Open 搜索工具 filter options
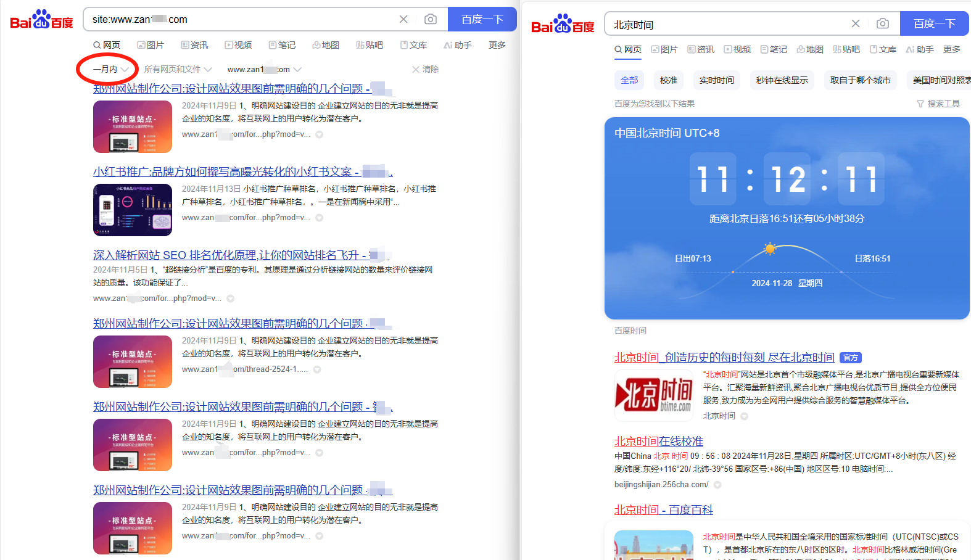The image size is (971, 560). (x=938, y=104)
